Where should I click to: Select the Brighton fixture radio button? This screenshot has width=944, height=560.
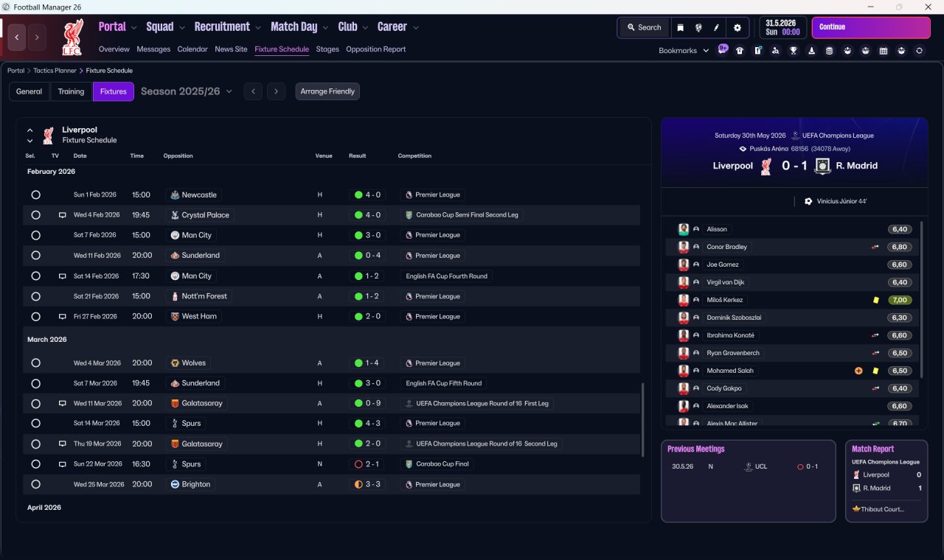pyautogui.click(x=35, y=485)
